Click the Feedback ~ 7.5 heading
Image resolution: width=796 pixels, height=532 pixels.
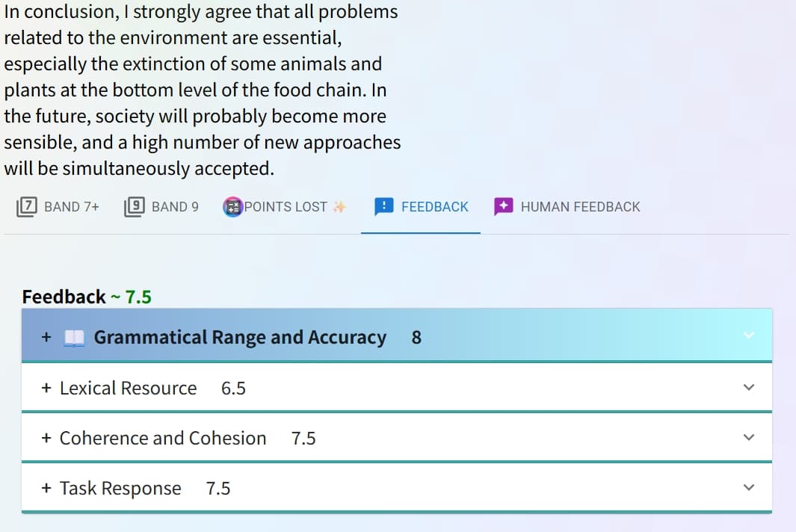coord(85,297)
